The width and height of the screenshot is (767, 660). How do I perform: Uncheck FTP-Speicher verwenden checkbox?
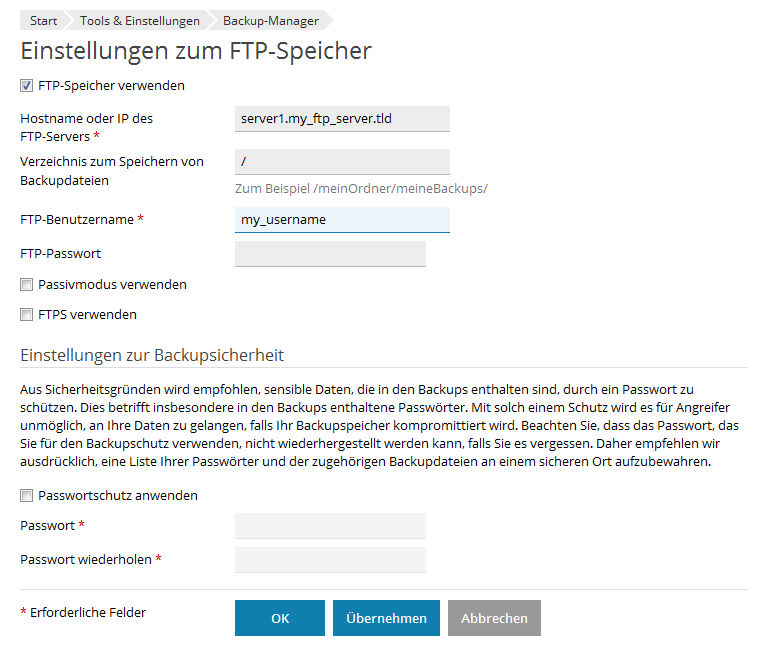(26, 86)
